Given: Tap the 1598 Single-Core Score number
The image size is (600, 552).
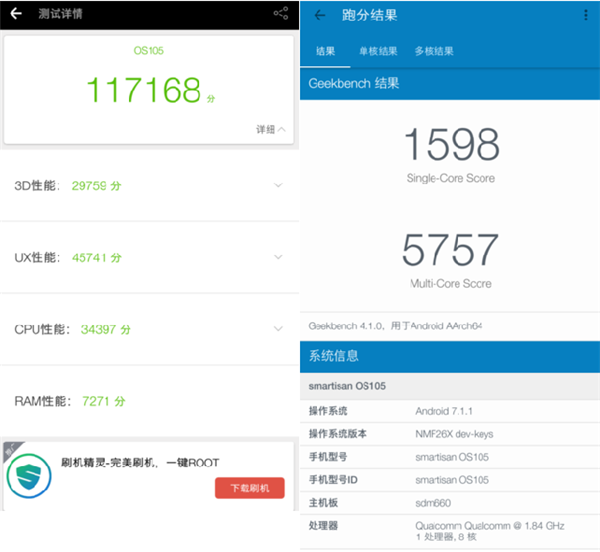Looking at the screenshot, I should [452, 144].
